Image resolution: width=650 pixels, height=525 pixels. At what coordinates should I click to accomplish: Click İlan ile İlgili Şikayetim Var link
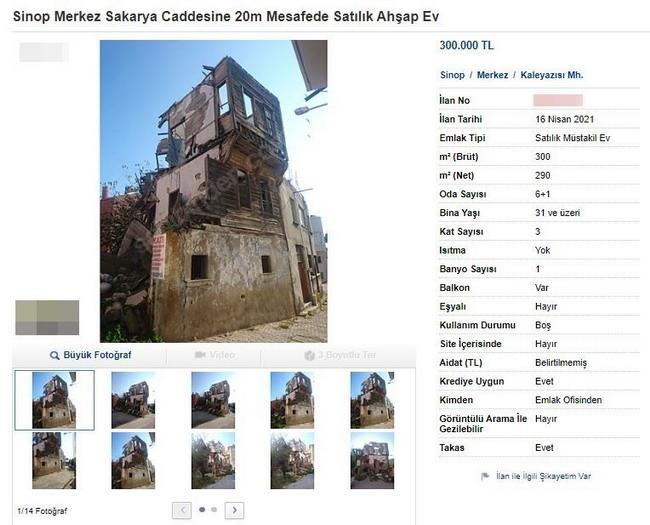[x=543, y=476]
